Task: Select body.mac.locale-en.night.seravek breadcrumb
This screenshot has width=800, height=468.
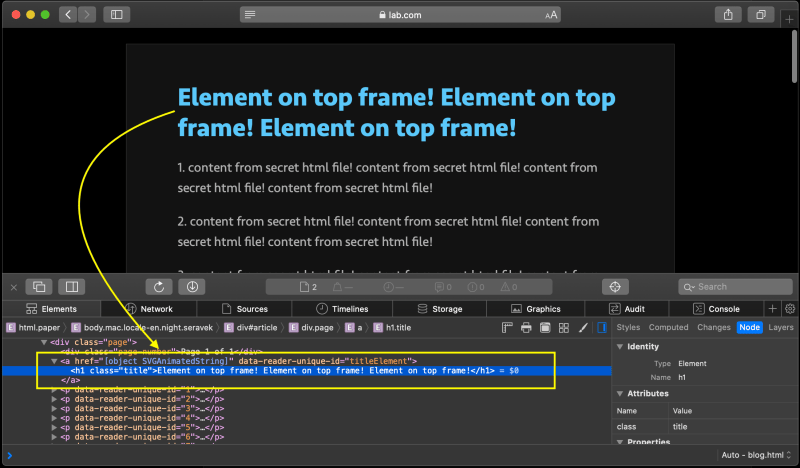Action: click(x=142, y=328)
